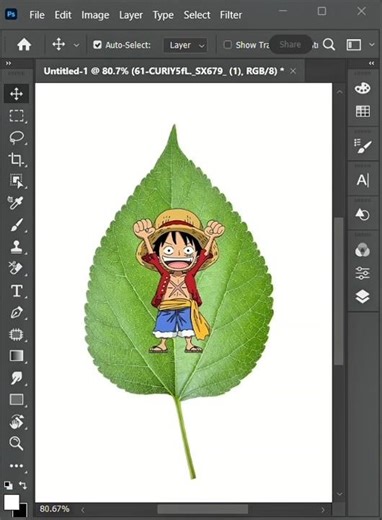Image resolution: width=382 pixels, height=520 pixels.
Task: Reset default foreground and background colors
Action: 8,485
